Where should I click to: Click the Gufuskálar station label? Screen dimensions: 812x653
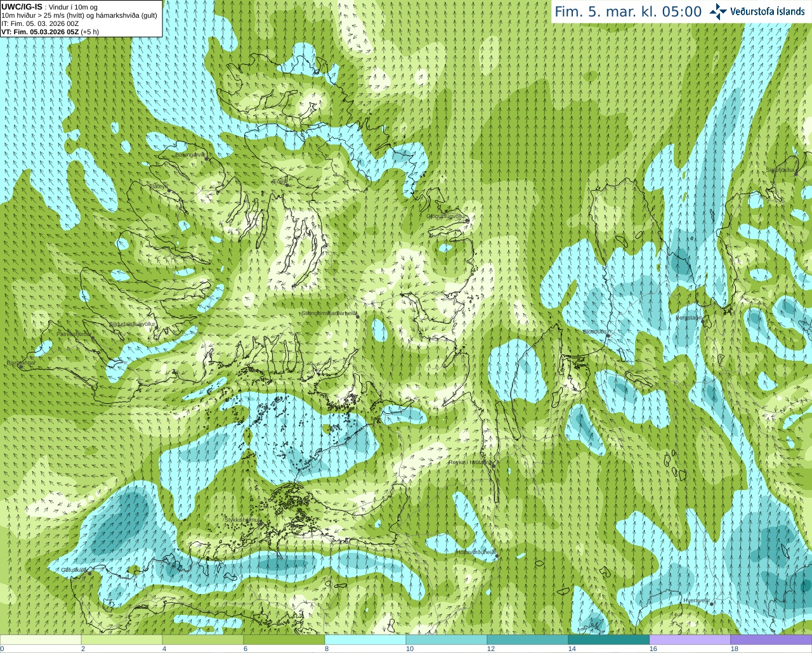point(74,570)
